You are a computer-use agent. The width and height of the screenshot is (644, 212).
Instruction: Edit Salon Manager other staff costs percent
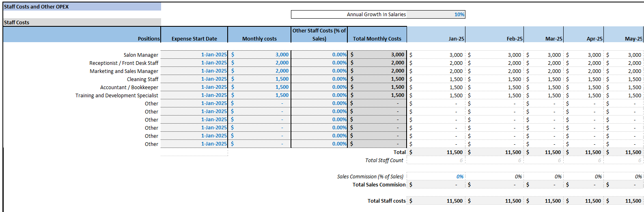tap(319, 55)
